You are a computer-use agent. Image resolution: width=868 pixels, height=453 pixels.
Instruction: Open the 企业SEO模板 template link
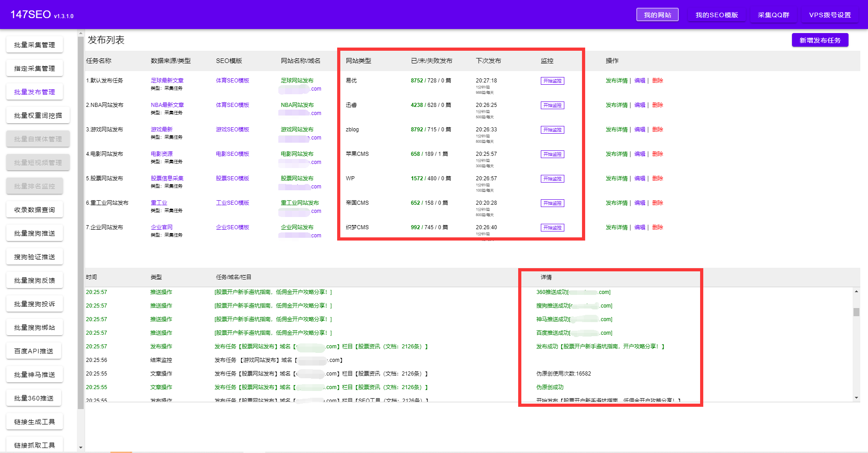233,227
